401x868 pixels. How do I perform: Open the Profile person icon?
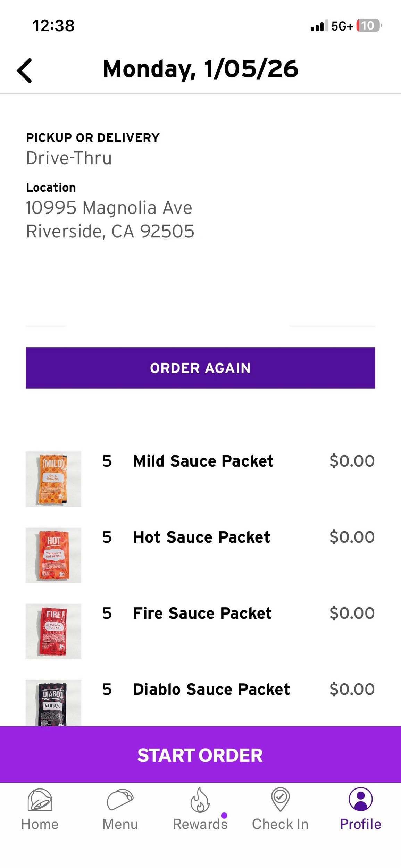tap(360, 799)
